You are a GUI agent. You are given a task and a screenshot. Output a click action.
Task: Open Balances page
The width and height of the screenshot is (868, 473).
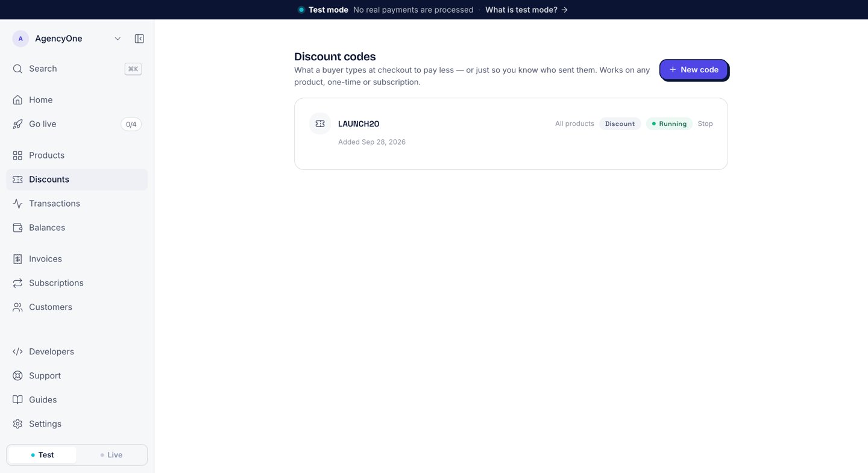(77, 228)
